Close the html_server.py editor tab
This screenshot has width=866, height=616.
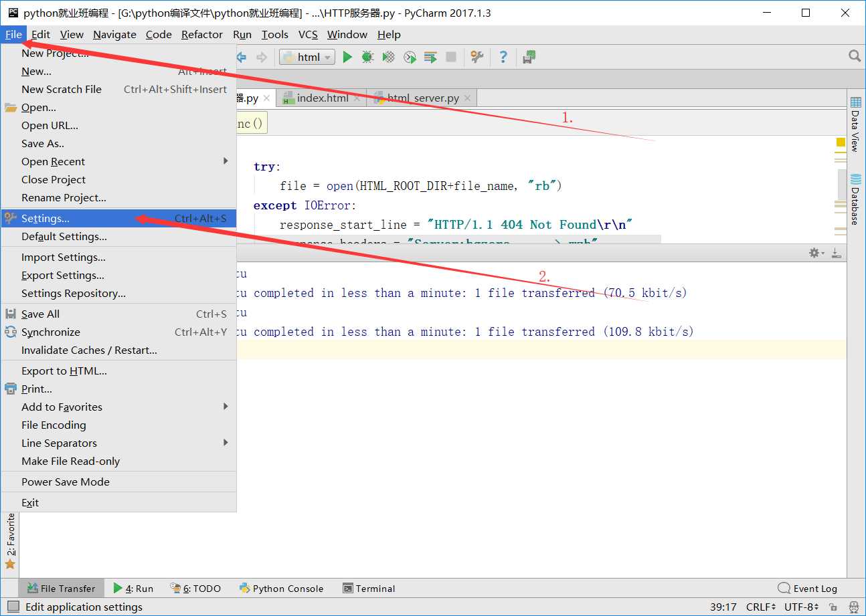pyautogui.click(x=467, y=98)
